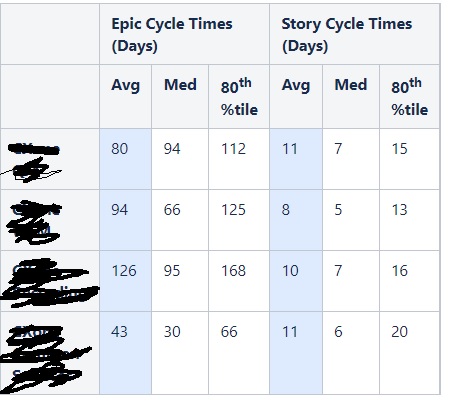Select the Story 80th %tile column header
Image resolution: width=456 pixels, height=407 pixels.
coord(409,97)
